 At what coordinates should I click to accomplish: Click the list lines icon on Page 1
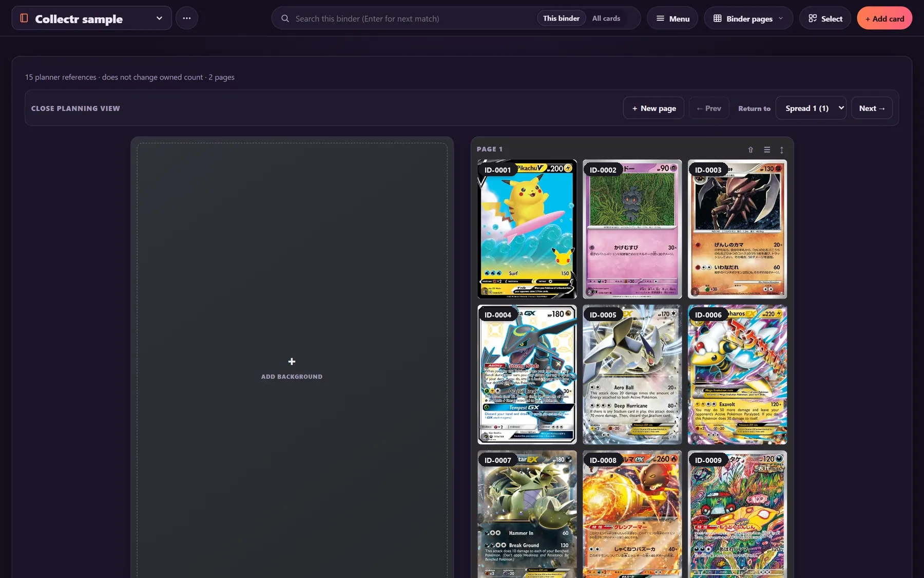pyautogui.click(x=767, y=150)
